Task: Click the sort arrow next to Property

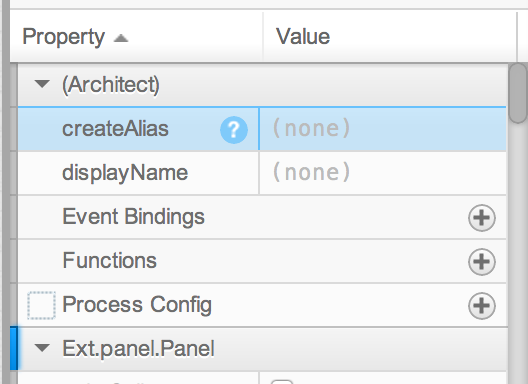Action: click(121, 38)
